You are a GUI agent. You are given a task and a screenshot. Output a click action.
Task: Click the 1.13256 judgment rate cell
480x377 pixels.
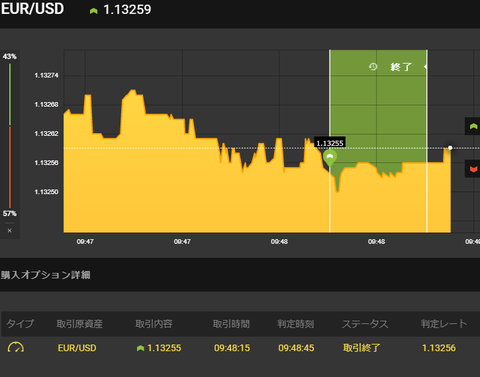point(439,348)
